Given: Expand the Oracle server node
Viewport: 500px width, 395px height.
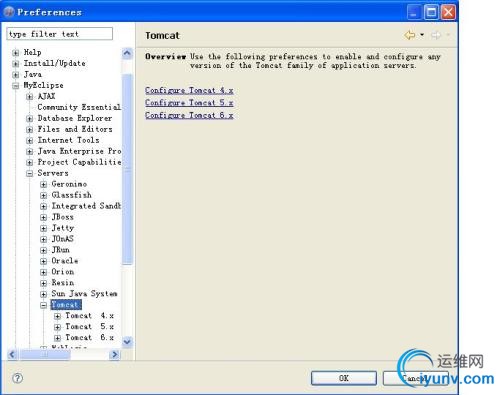Looking at the screenshot, I should pyautogui.click(x=43, y=261).
